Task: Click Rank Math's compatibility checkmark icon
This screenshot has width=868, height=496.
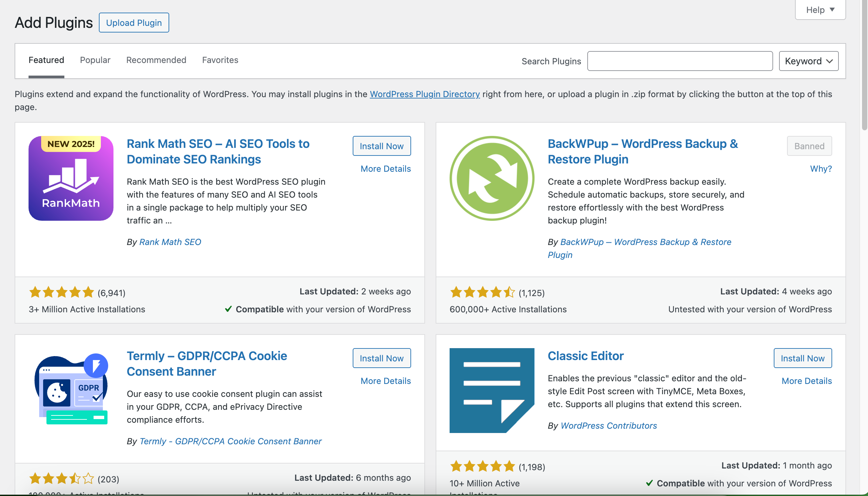Action: (228, 309)
